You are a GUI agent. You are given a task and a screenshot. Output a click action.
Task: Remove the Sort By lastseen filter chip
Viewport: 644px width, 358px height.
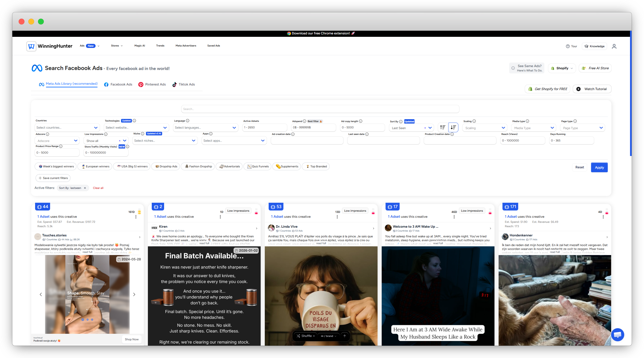tap(85, 188)
